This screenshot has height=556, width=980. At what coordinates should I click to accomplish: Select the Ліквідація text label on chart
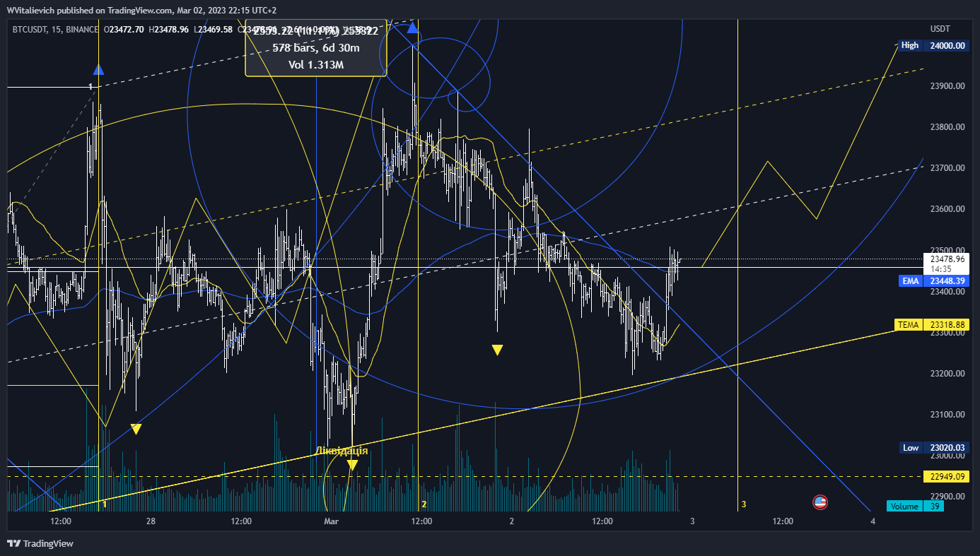click(x=342, y=450)
